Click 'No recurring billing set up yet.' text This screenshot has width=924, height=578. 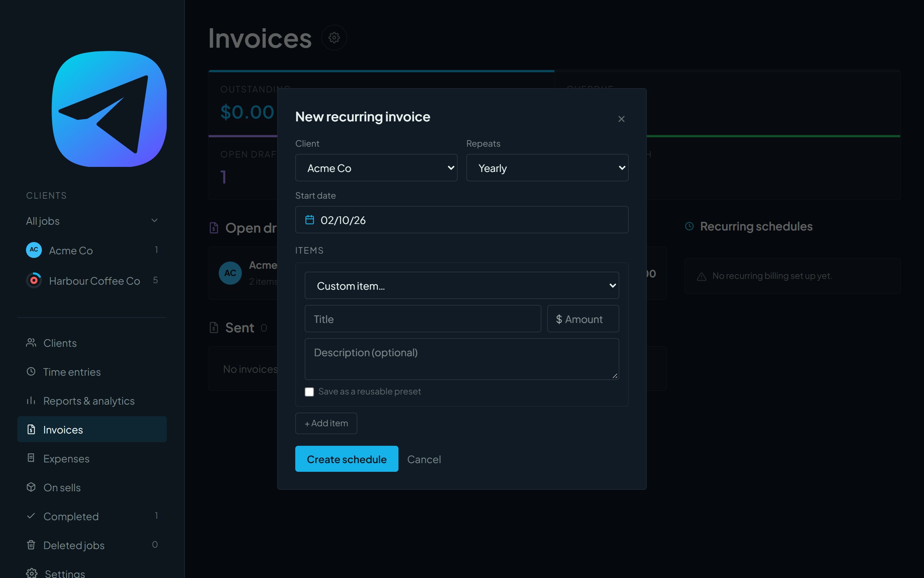pyautogui.click(x=772, y=276)
